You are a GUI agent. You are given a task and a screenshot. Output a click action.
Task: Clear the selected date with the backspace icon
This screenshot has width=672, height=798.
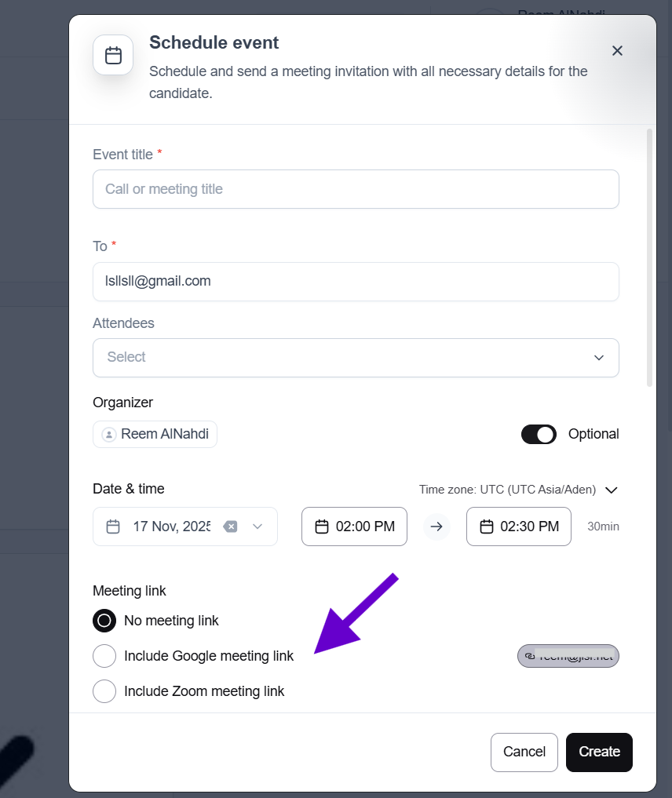(x=230, y=527)
